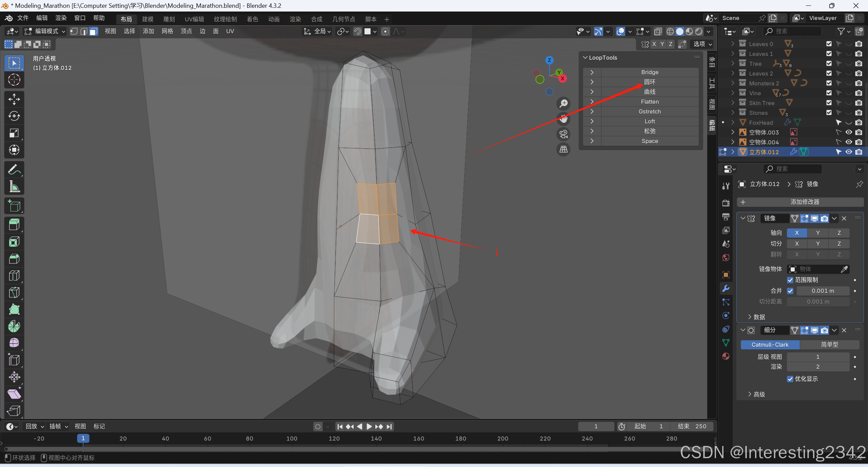Image resolution: width=868 pixels, height=467 pixels.
Task: Uncheck the Leaves 0 collection checkbox
Action: point(829,44)
